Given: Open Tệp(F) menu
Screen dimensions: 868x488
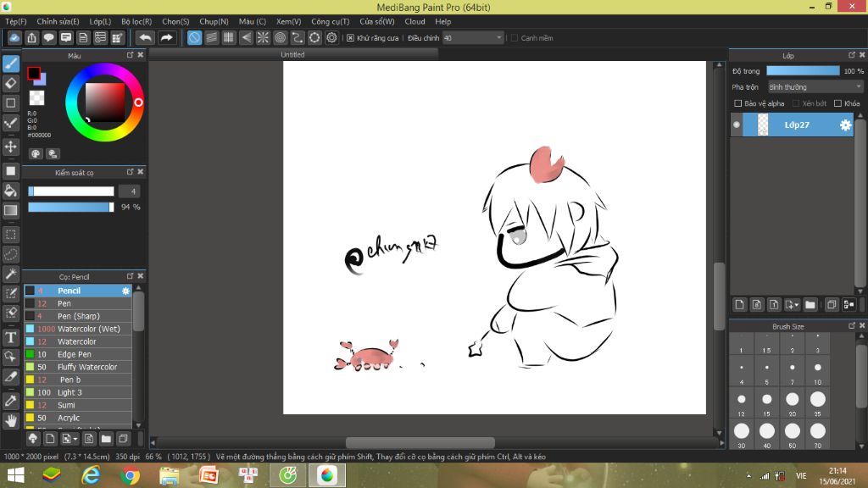Looking at the screenshot, I should (x=15, y=21).
